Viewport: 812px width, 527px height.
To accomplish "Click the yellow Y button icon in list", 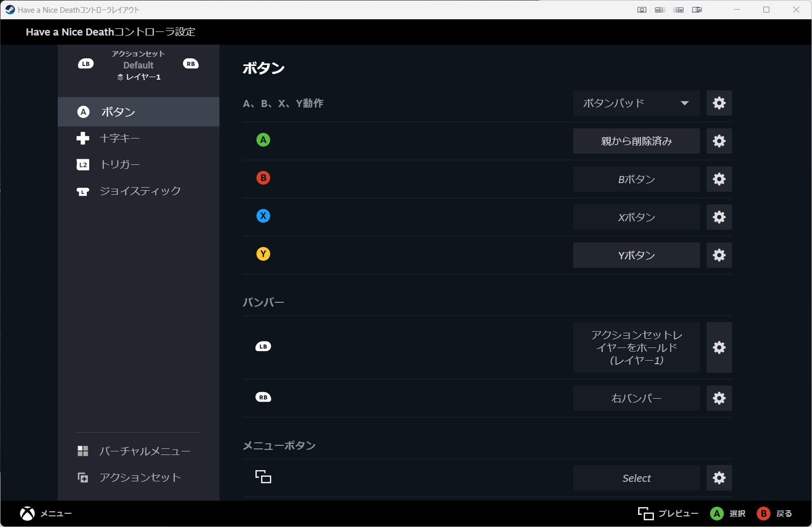I will (x=263, y=254).
